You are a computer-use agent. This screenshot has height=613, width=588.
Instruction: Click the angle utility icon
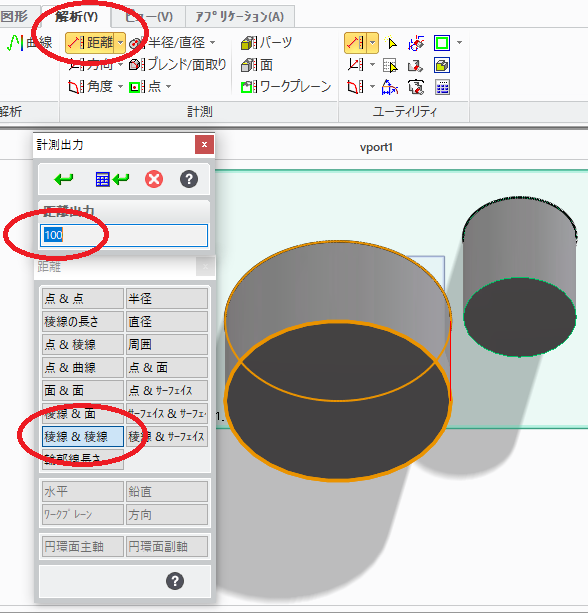coord(356,86)
